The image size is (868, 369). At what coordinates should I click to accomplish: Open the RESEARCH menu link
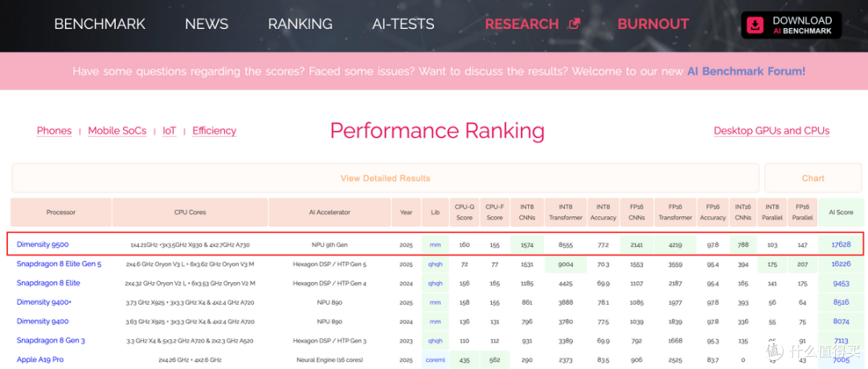(522, 24)
